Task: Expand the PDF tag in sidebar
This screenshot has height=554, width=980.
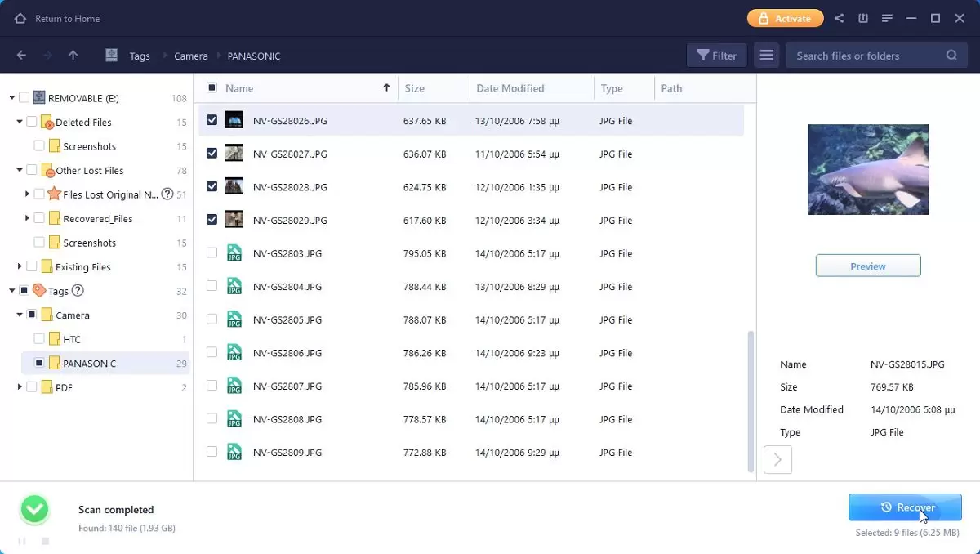Action: (18, 387)
